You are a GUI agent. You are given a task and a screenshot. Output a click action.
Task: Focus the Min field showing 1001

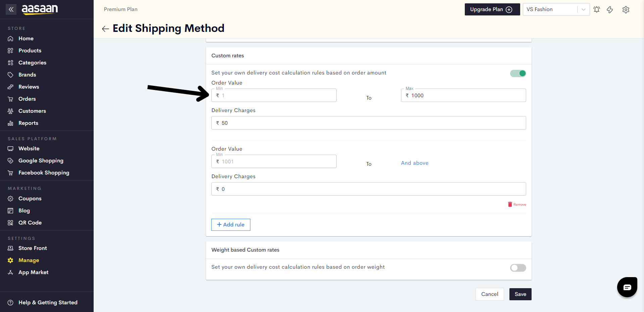coord(274,161)
